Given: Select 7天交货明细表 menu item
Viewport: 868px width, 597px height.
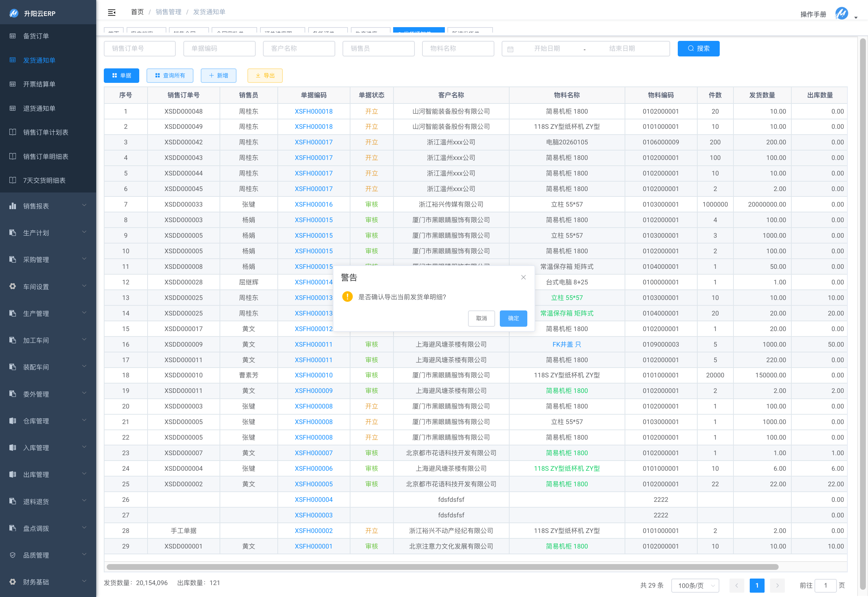Looking at the screenshot, I should tap(44, 180).
